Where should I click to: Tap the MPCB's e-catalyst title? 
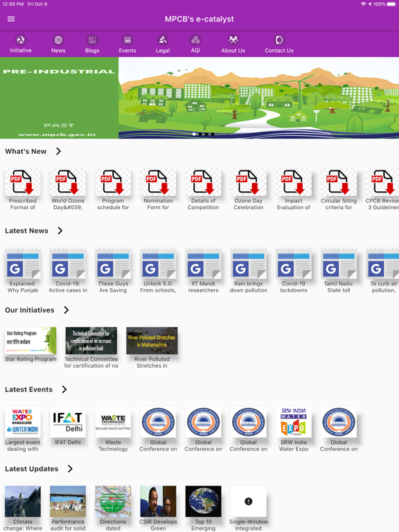point(199,19)
